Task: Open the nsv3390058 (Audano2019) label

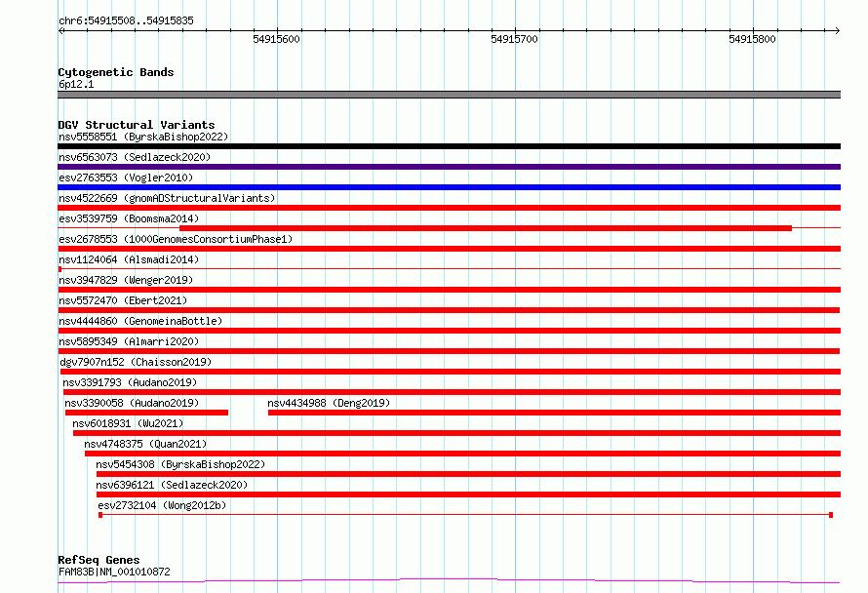Action: 132,403
